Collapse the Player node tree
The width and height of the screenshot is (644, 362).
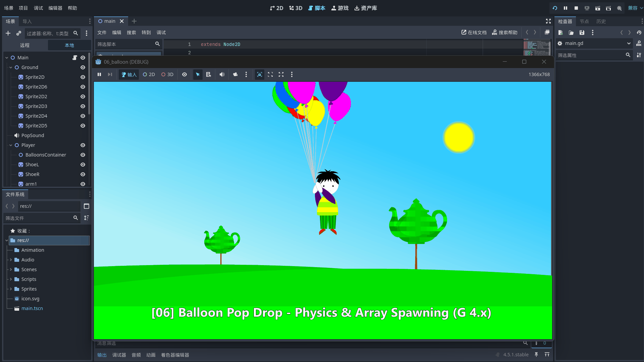coord(11,145)
